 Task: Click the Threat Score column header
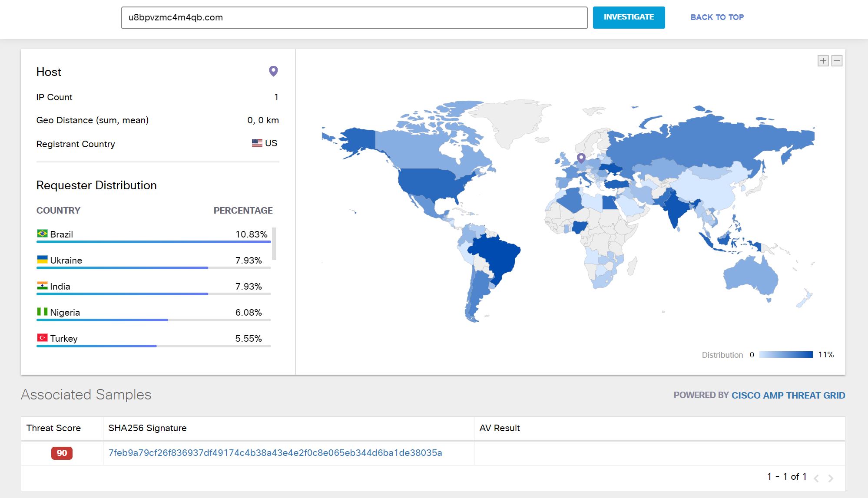point(53,428)
